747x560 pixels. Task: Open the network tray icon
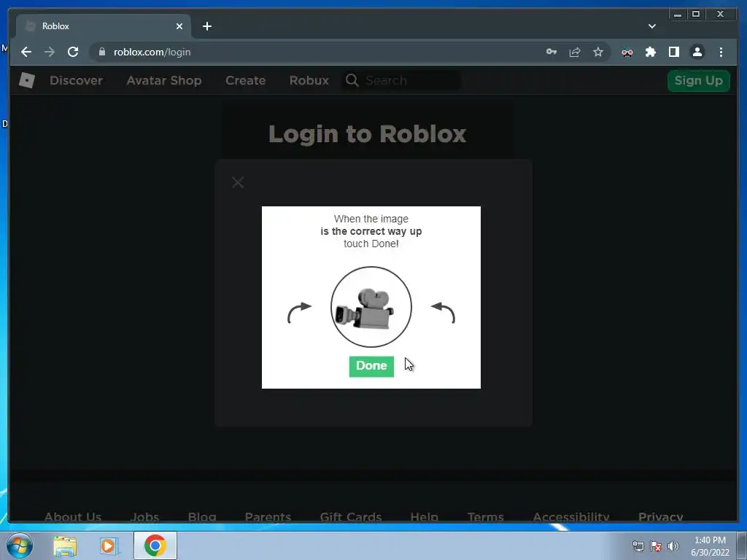coord(638,545)
